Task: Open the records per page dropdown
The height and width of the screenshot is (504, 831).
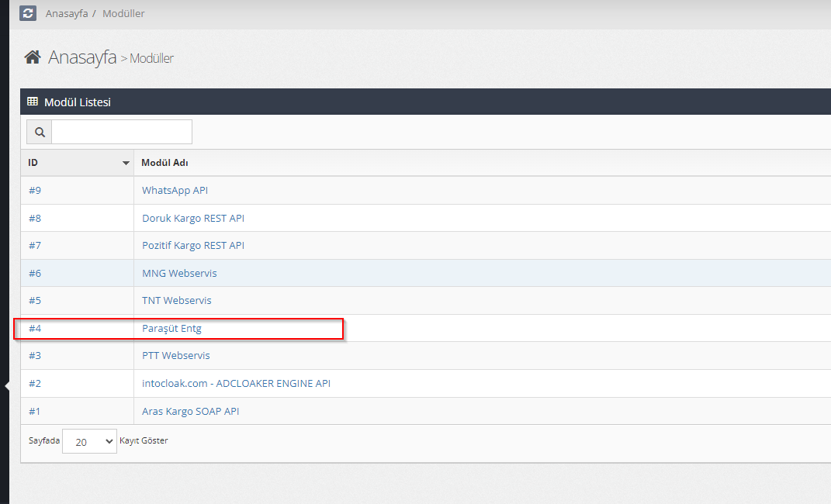Action: [x=89, y=441]
